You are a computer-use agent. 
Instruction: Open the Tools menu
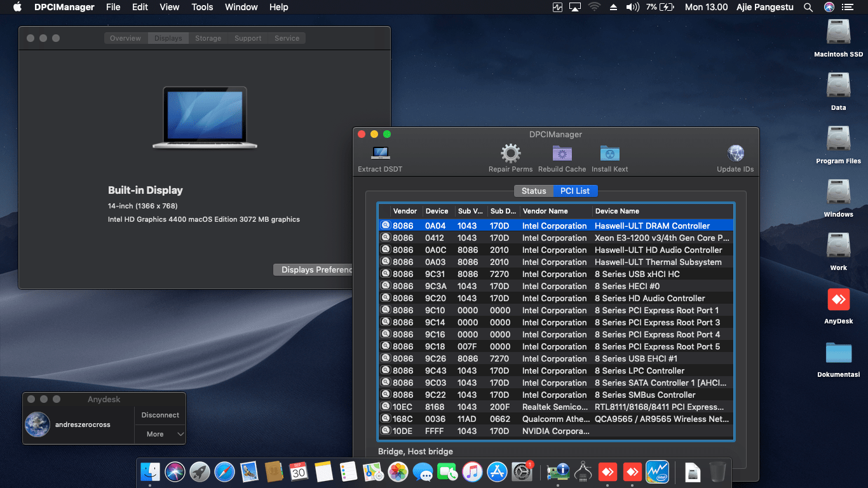(x=202, y=7)
